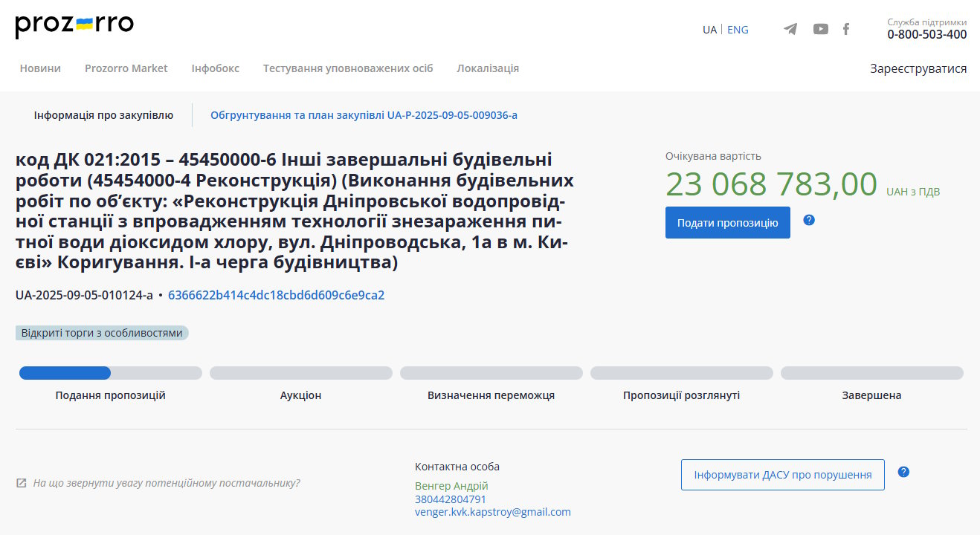Click the Зареєструватися link
Screen dimensions: 980x535
point(918,68)
